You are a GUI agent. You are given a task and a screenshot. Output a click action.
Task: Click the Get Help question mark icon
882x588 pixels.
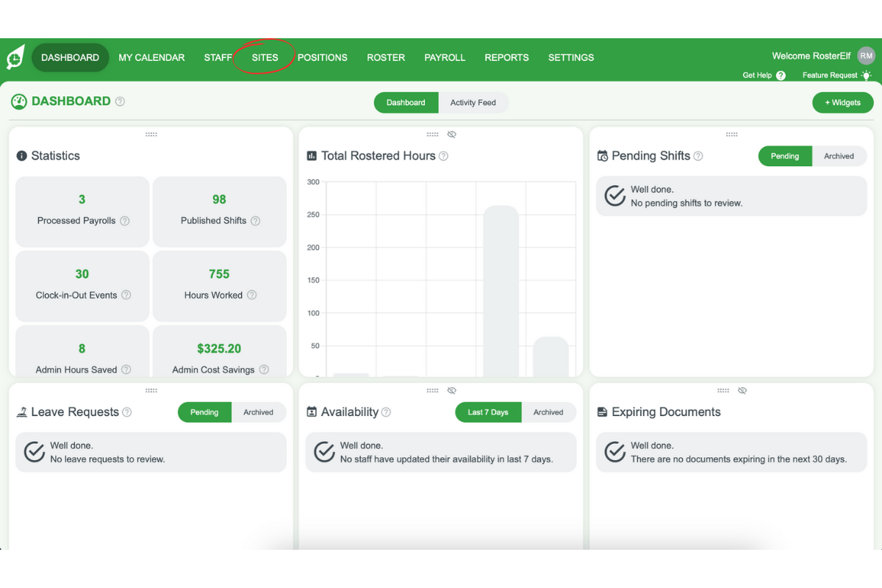(x=781, y=75)
